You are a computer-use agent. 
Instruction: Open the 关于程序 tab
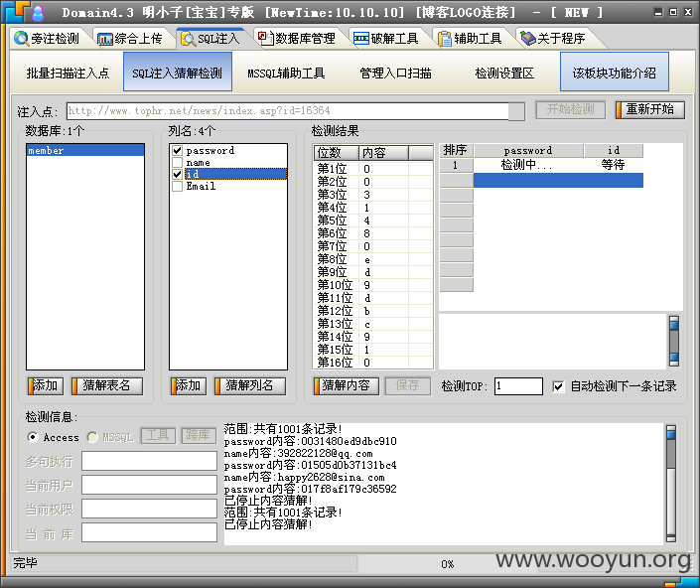[x=554, y=39]
